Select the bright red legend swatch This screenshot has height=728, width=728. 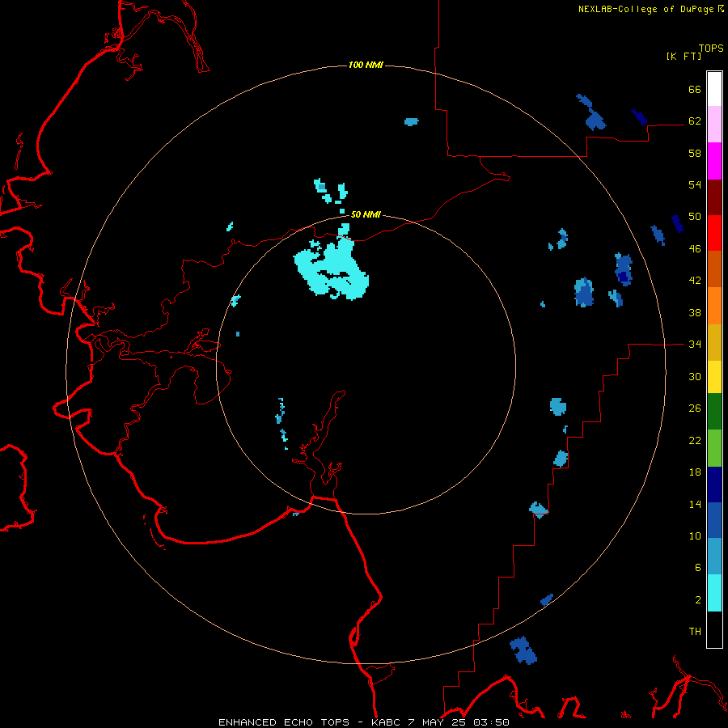714,233
